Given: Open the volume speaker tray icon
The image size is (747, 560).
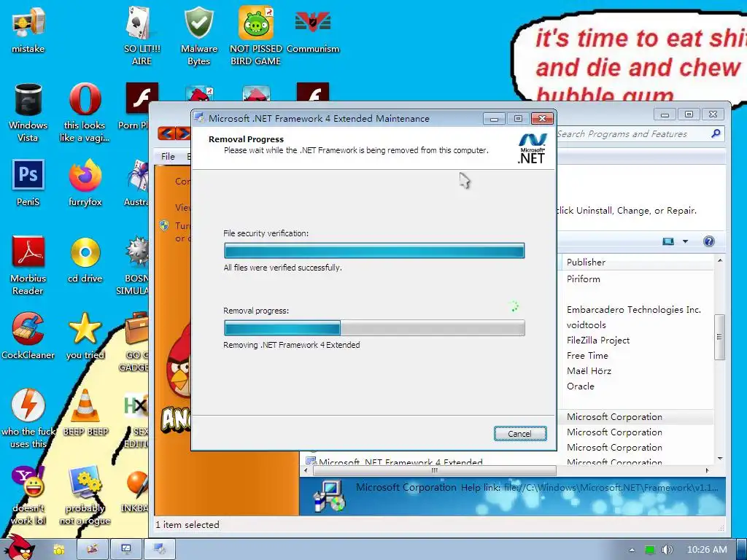Looking at the screenshot, I should coord(667,550).
